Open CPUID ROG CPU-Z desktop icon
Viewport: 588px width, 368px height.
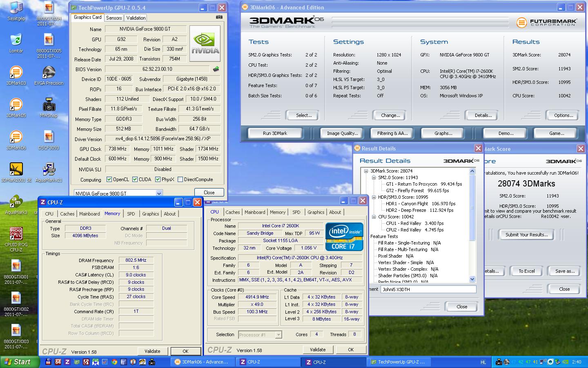[16, 234]
